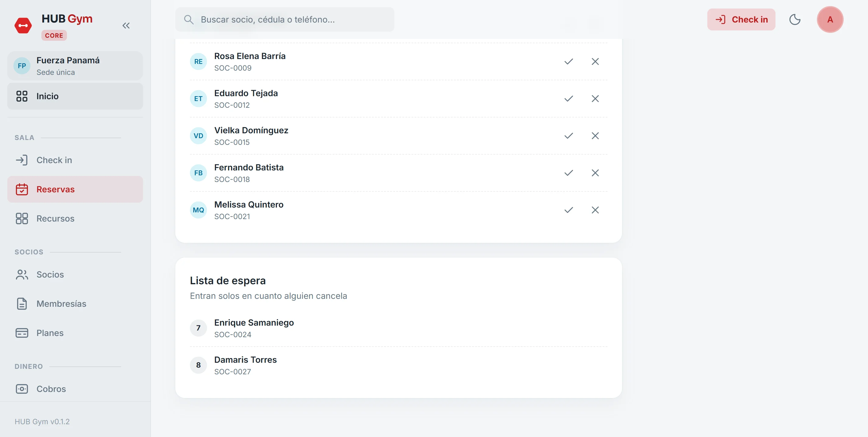Select Enrique Samaniego in the waitlist

(399, 328)
